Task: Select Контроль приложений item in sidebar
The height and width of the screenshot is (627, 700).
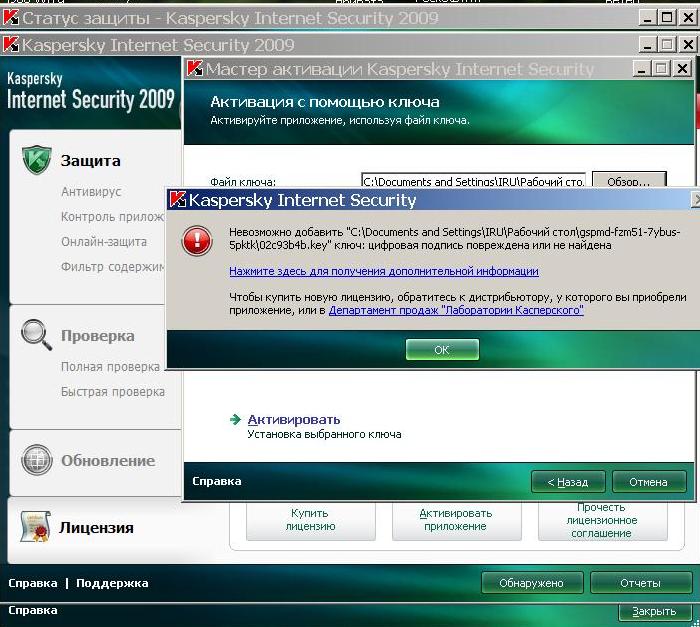Action: click(x=112, y=217)
